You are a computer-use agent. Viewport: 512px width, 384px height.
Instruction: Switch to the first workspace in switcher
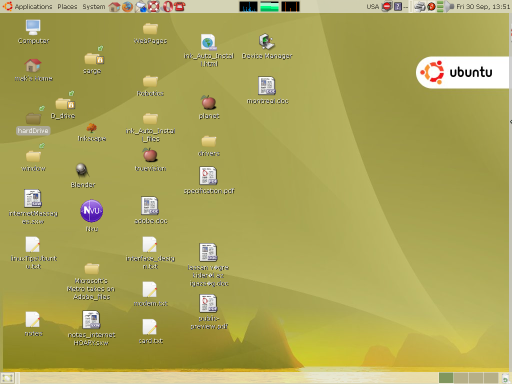point(446,378)
